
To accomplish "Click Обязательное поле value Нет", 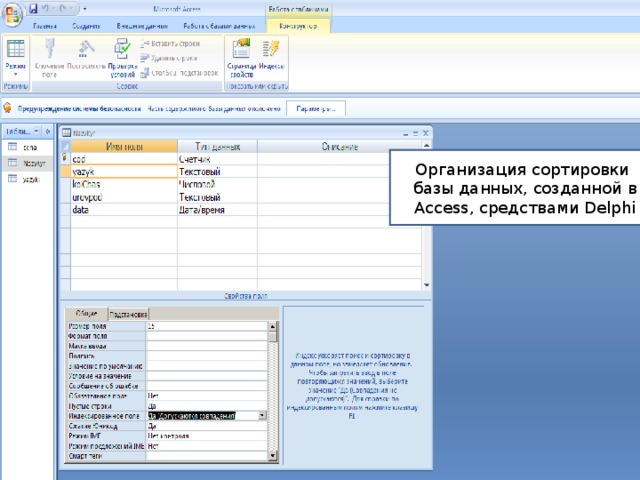I will (207, 396).
